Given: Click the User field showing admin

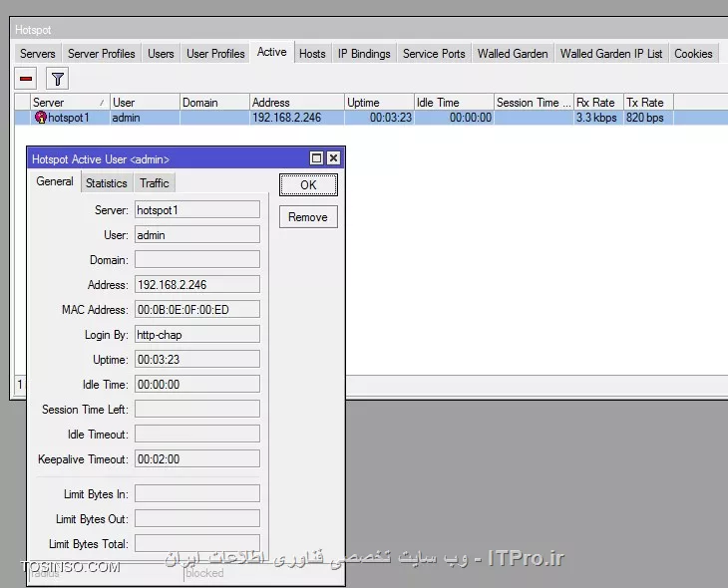Looking at the screenshot, I should 197,235.
